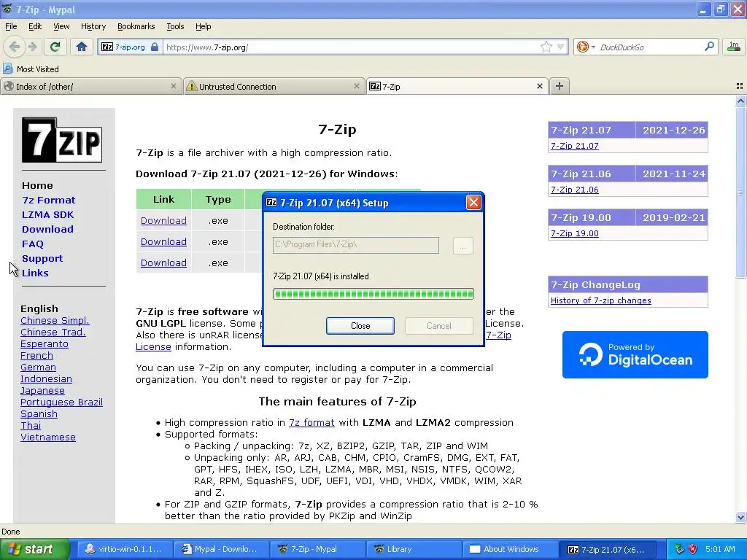Go back with the browser back arrow

[x=15, y=47]
